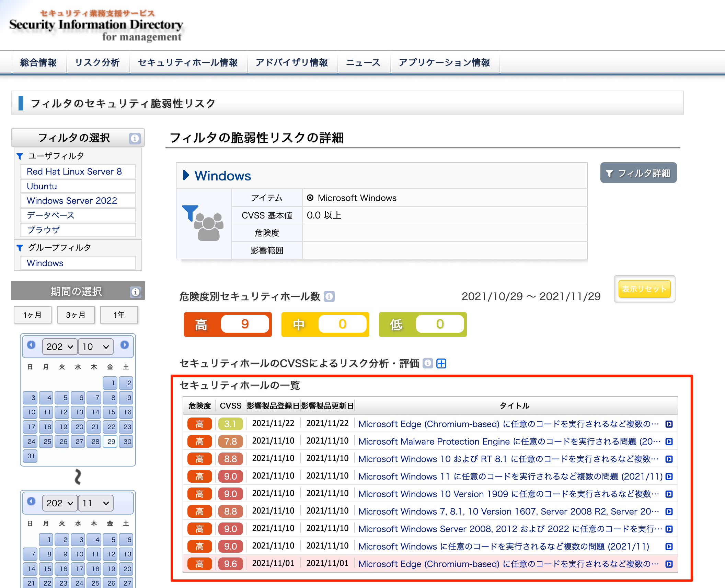Open year dropdown in October calendar
725x588 pixels.
59,346
